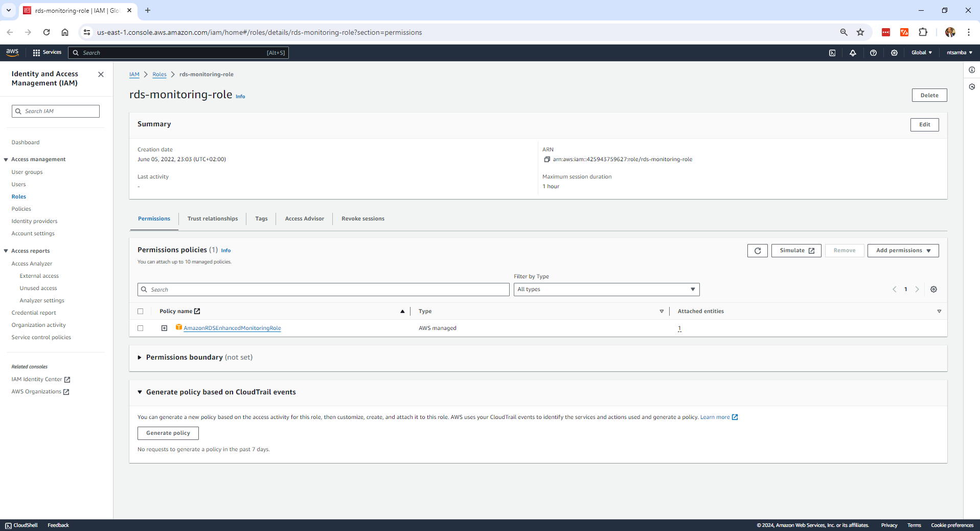Viewport: 980px width, 531px height.
Task: Open policy table preferences gear icon
Action: point(933,290)
